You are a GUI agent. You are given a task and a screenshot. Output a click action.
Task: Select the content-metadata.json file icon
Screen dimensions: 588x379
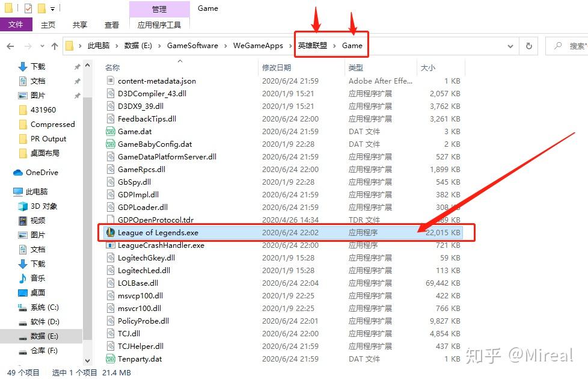coord(110,81)
